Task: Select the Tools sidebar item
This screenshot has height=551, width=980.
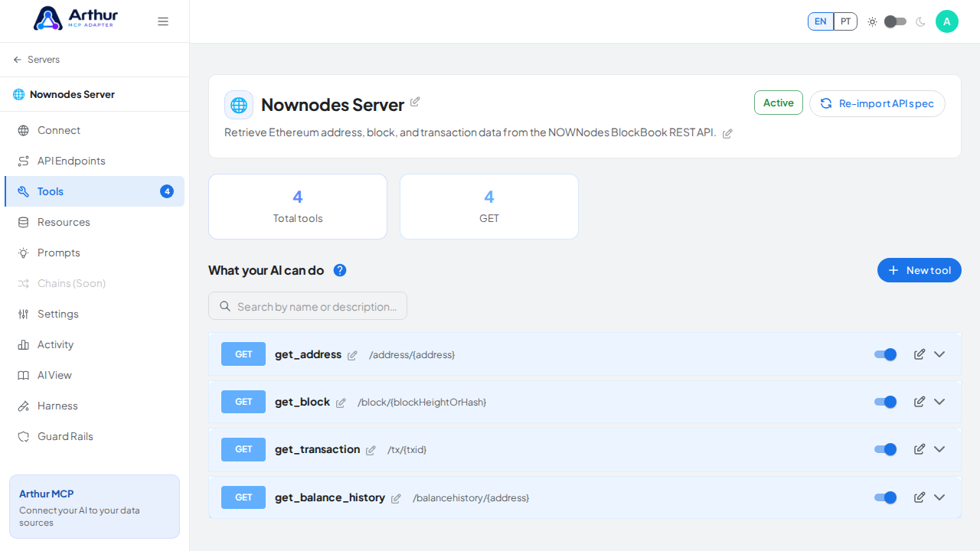Action: pyautogui.click(x=94, y=191)
